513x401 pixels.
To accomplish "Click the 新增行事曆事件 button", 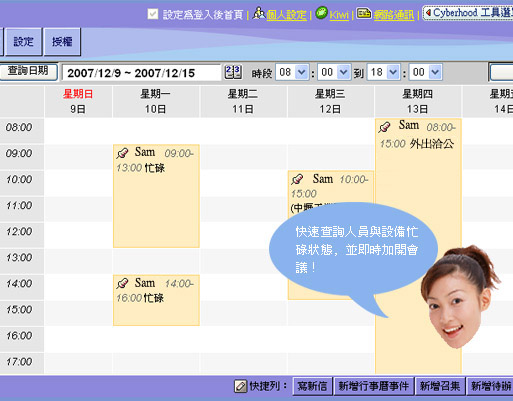I will click(374, 386).
